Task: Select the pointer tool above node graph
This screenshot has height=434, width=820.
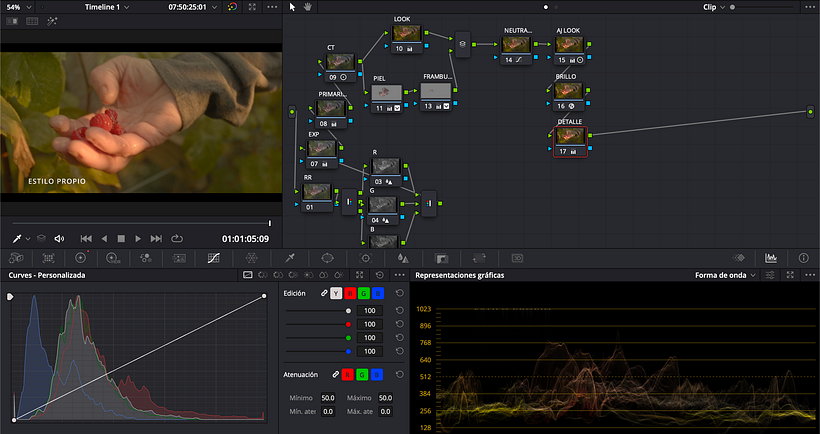Action: pos(292,7)
